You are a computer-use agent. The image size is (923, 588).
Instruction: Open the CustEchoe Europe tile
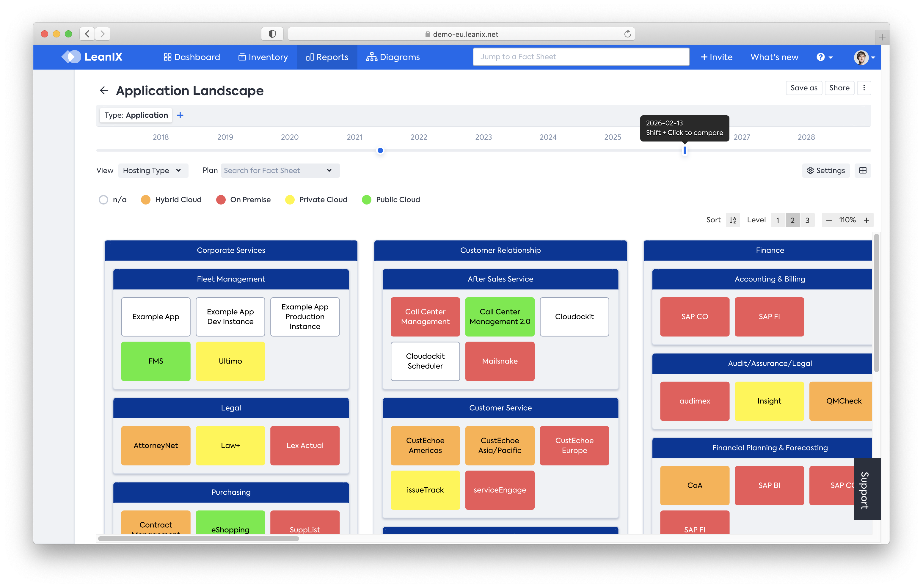574,445
